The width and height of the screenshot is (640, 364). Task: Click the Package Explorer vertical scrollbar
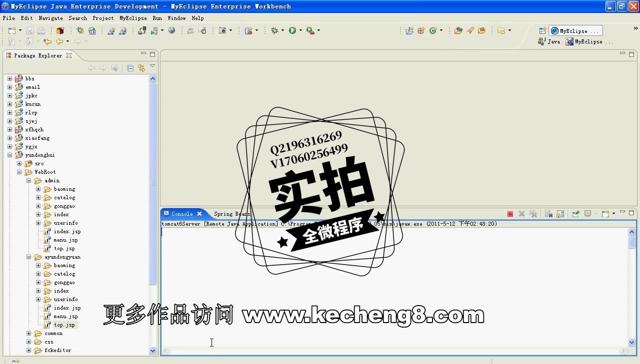(x=153, y=184)
